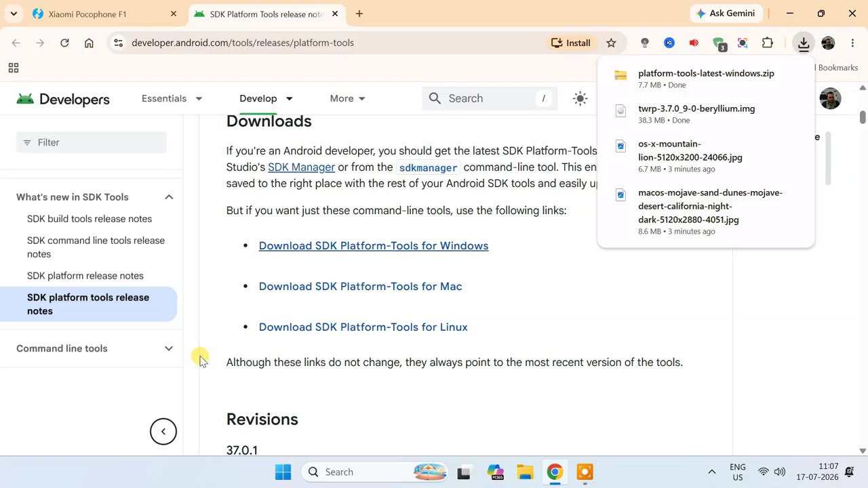Open SDK build tools release notes

90,219
